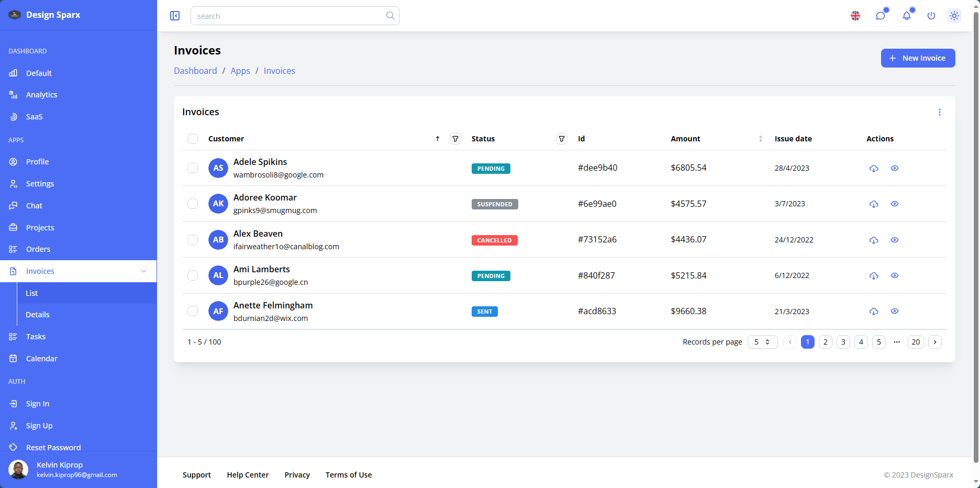This screenshot has height=488, width=980.
Task: Click the power/logout icon
Action: click(931, 16)
